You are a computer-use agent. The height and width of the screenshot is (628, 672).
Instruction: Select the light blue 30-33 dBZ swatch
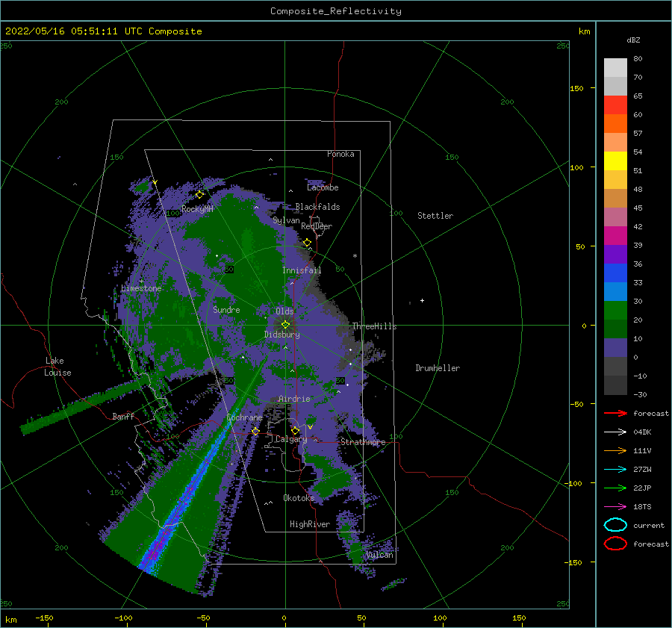[x=615, y=291]
